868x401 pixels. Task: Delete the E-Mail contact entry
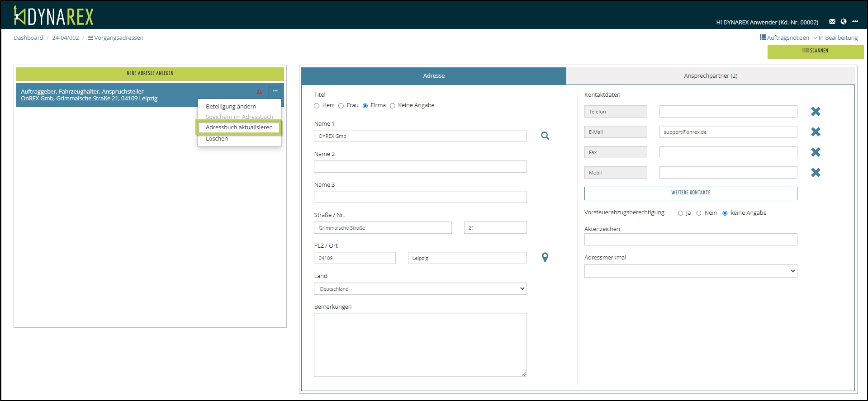816,132
